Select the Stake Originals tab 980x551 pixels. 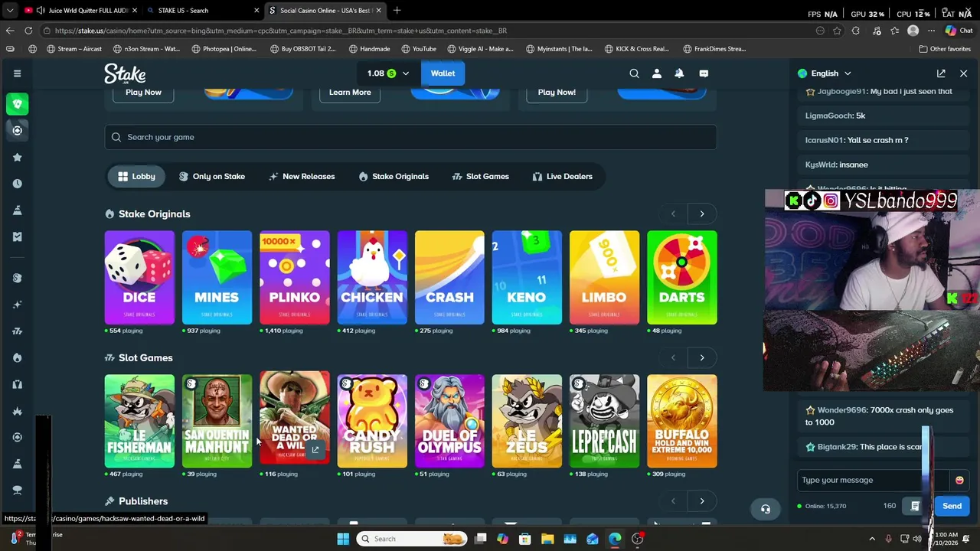[394, 176]
